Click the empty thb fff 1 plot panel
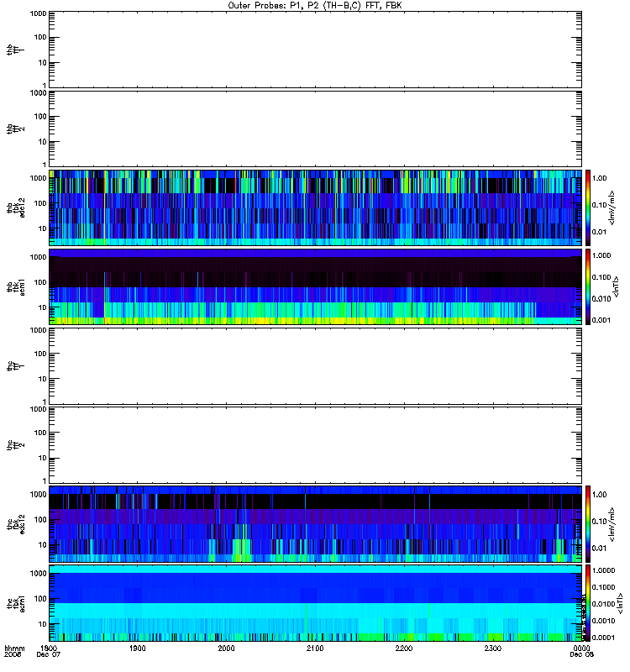 [x=316, y=50]
